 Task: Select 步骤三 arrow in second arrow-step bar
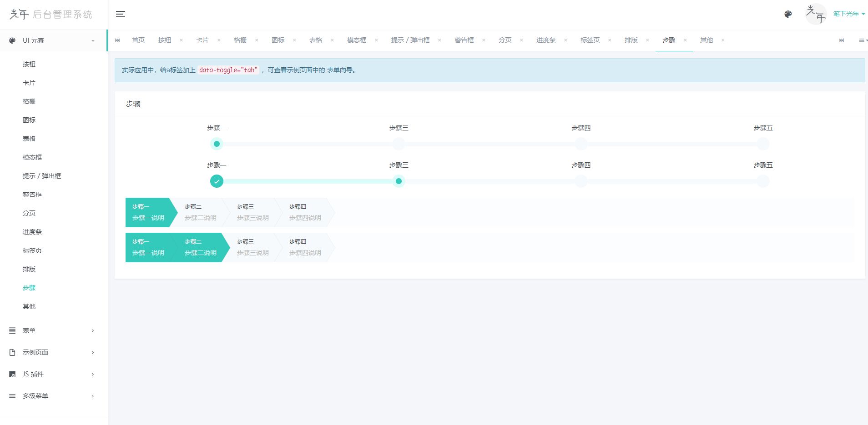coord(253,247)
